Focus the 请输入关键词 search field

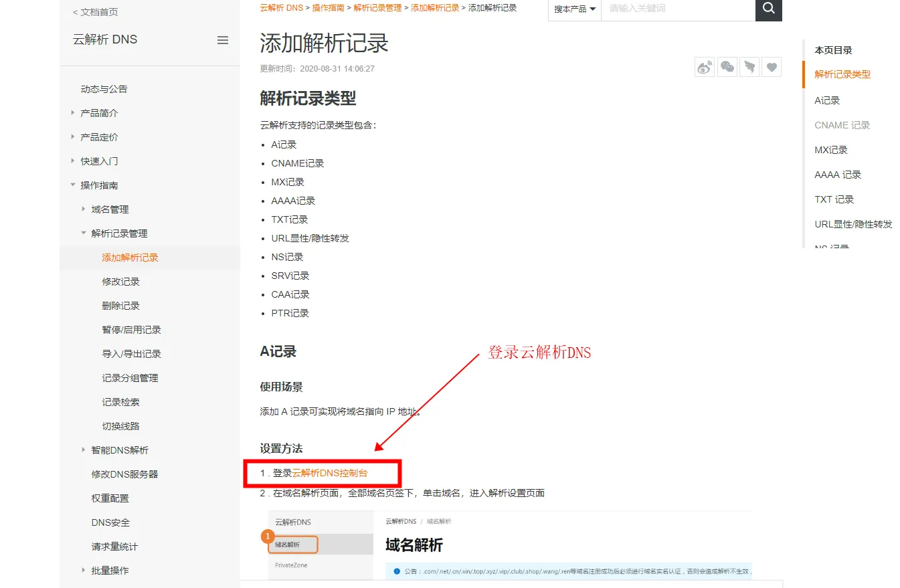[x=678, y=9]
